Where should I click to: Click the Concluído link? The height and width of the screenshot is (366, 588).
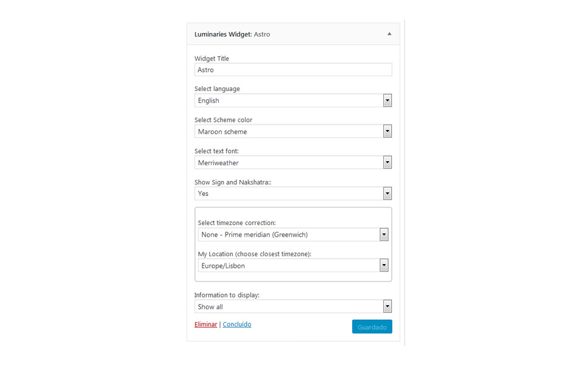237,325
